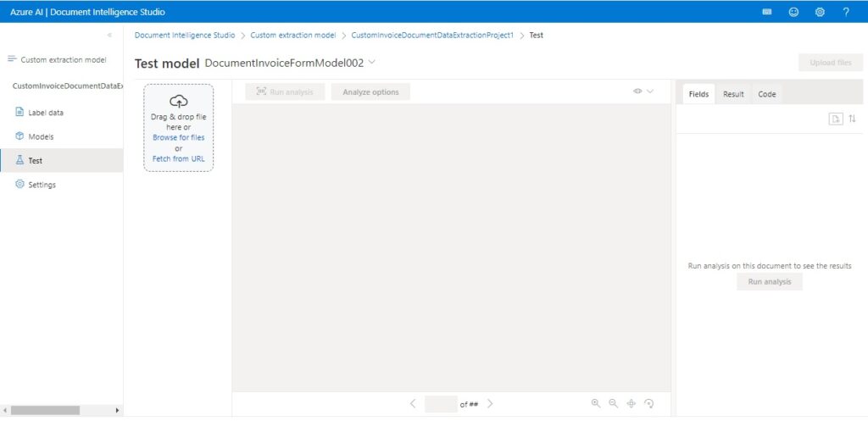
Task: Select the Test sidebar item
Action: pos(61,160)
